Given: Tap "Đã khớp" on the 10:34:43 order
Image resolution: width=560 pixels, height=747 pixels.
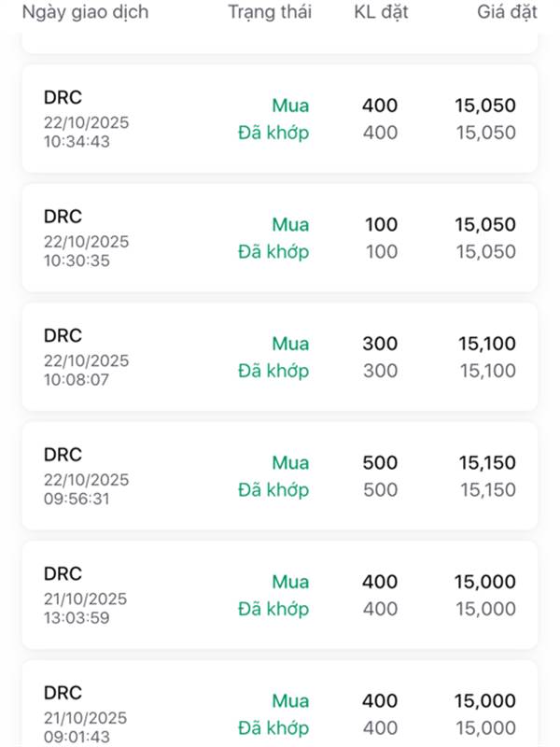Looking at the screenshot, I should 273,133.
